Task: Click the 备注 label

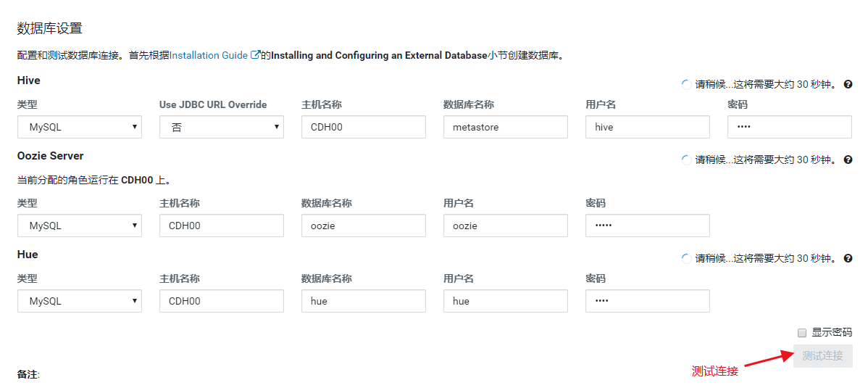Action: [28, 375]
